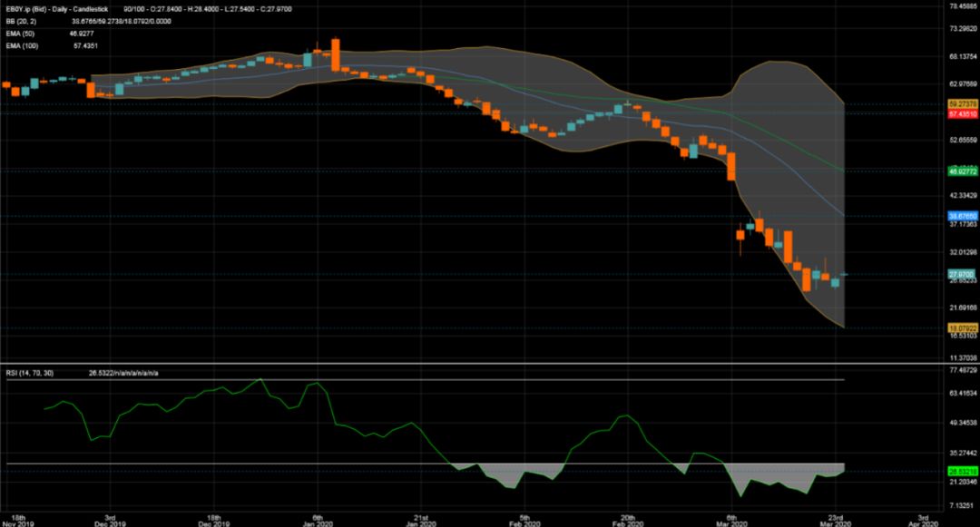
Task: Click the EMA (50) indicator label
Action: click(x=19, y=33)
